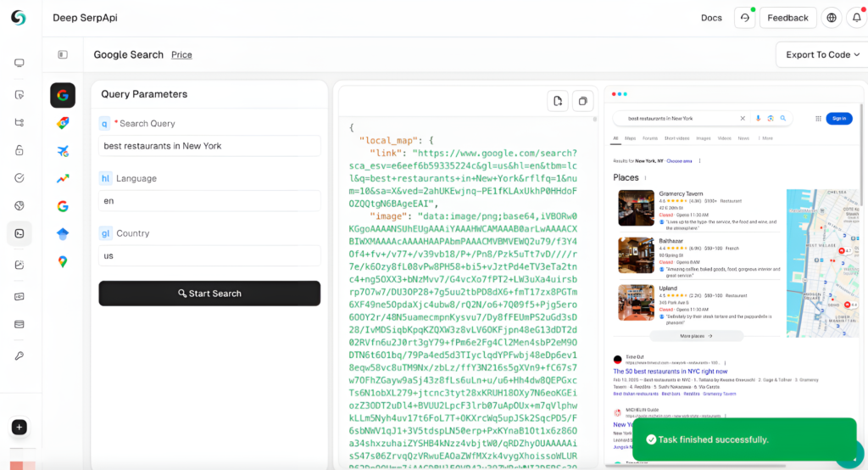
Task: Select the Images tab in preview
Action: 703,138
